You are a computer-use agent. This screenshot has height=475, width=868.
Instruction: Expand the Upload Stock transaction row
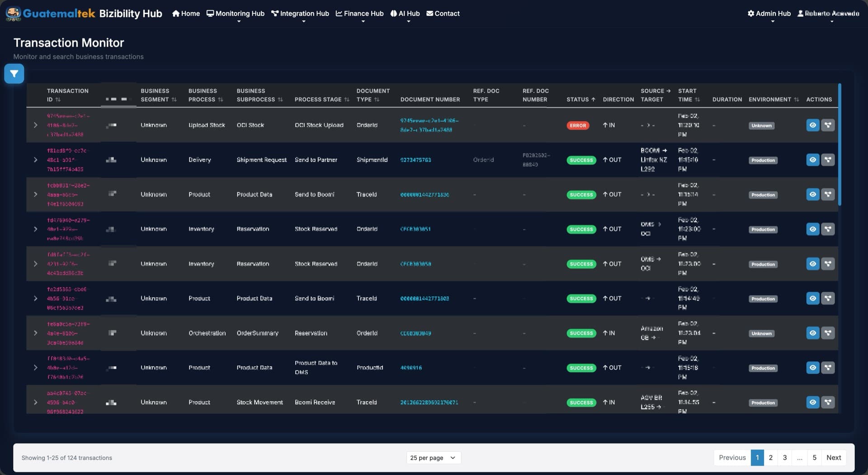coord(36,125)
